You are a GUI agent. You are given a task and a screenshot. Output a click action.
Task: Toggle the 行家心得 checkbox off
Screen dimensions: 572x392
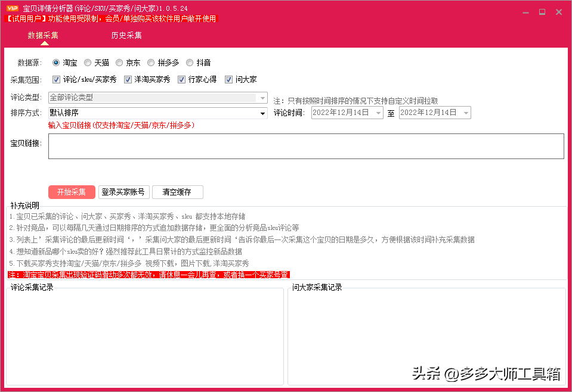(181, 79)
